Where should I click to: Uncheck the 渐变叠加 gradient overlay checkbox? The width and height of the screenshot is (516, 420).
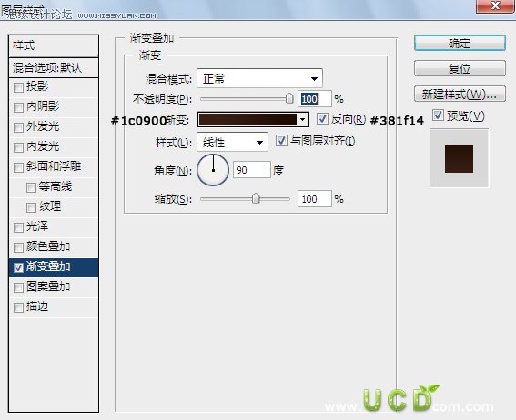point(18,268)
